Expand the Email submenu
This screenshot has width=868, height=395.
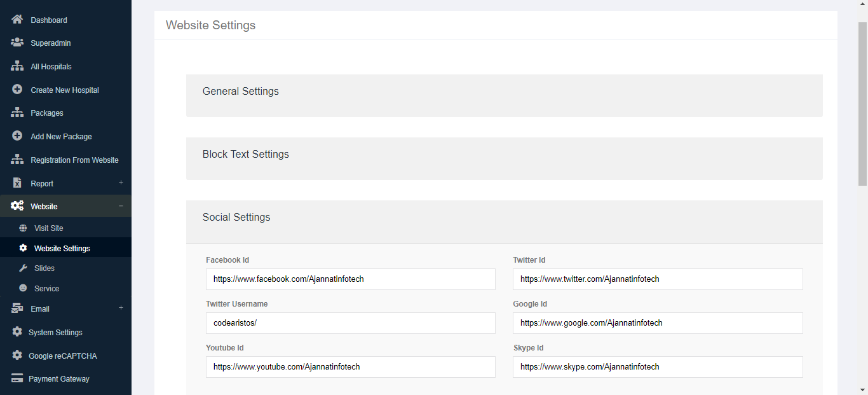tap(121, 308)
